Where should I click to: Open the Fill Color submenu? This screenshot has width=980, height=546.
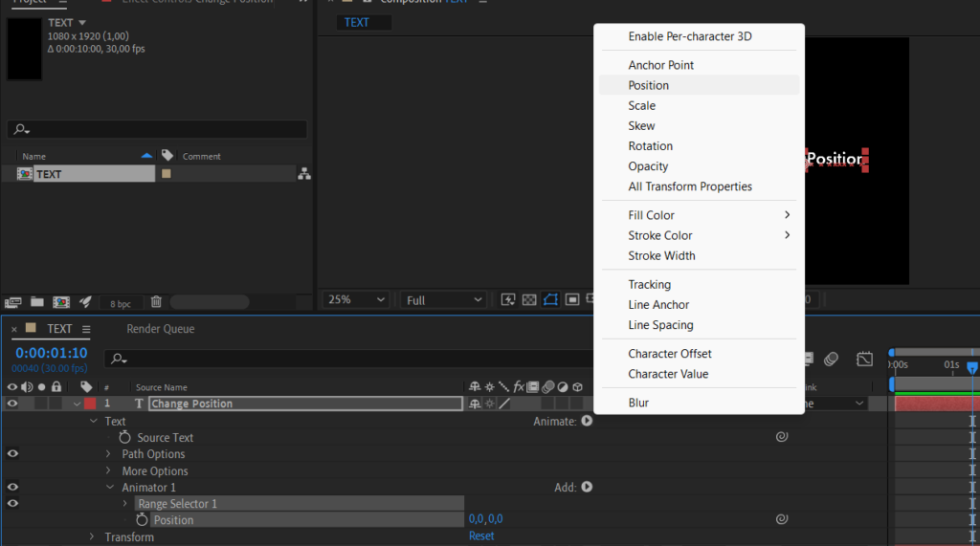coord(699,215)
